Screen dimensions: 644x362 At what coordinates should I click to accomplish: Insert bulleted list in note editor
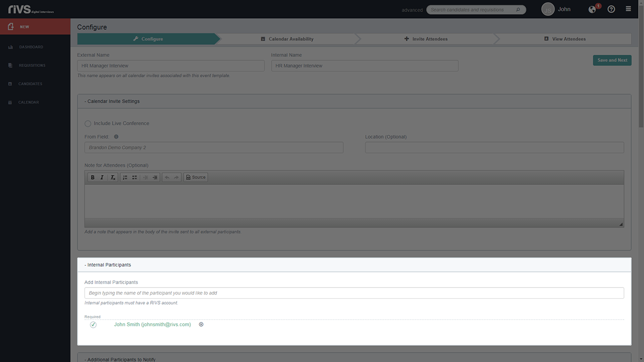(135, 177)
